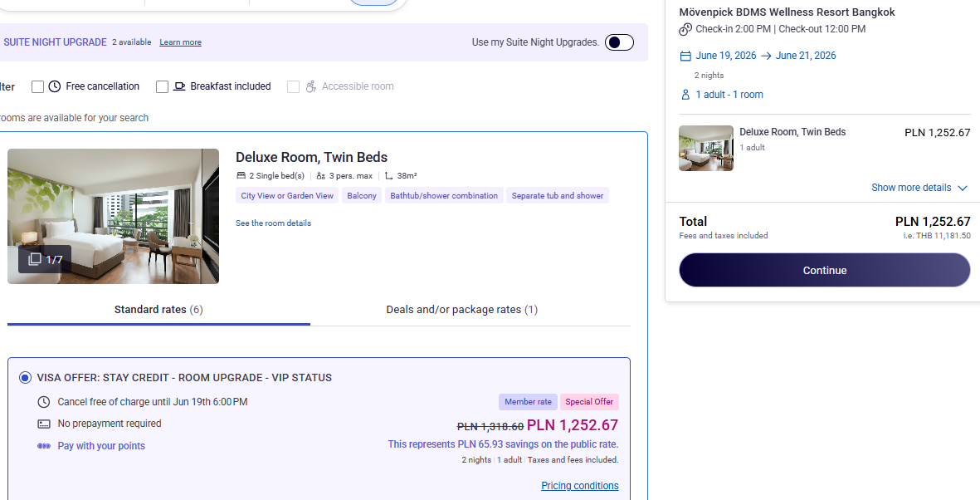Click the Balcony amenity tag

point(362,196)
